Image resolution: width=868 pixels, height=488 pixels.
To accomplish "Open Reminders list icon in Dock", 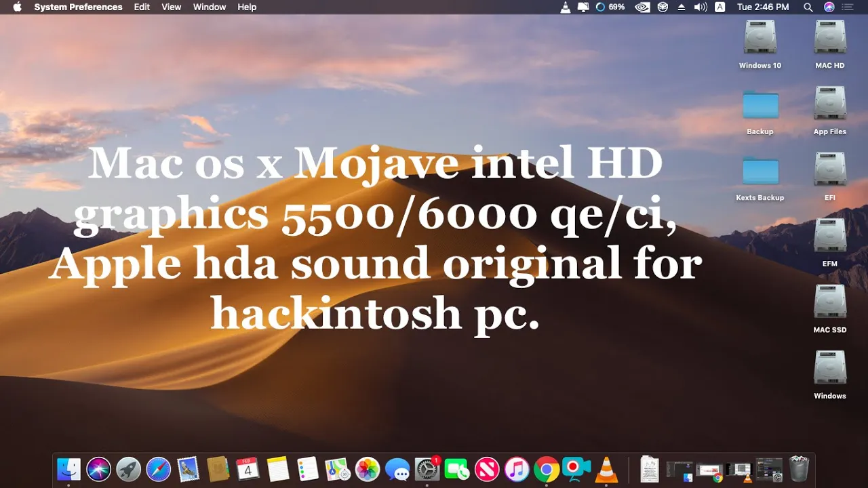I will point(308,469).
